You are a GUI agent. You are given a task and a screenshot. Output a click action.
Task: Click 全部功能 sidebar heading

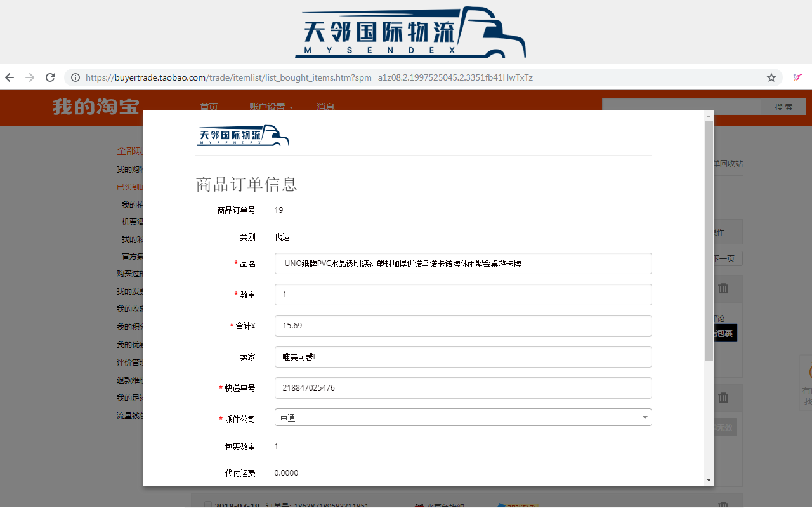(x=130, y=151)
